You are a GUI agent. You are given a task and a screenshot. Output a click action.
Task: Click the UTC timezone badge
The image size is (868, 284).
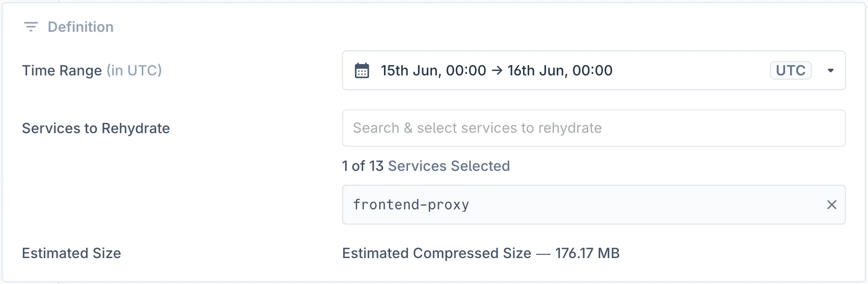point(790,71)
